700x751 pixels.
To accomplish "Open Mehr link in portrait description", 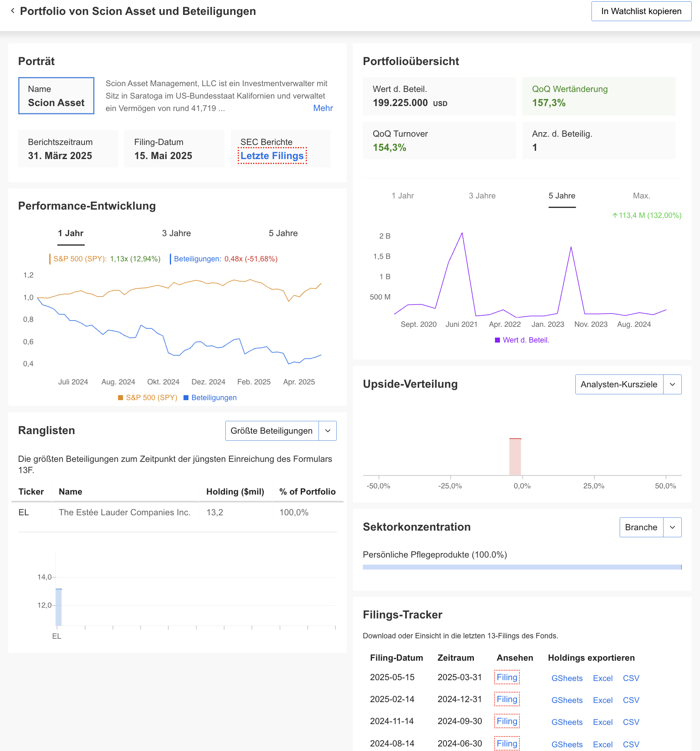I will coord(323,108).
